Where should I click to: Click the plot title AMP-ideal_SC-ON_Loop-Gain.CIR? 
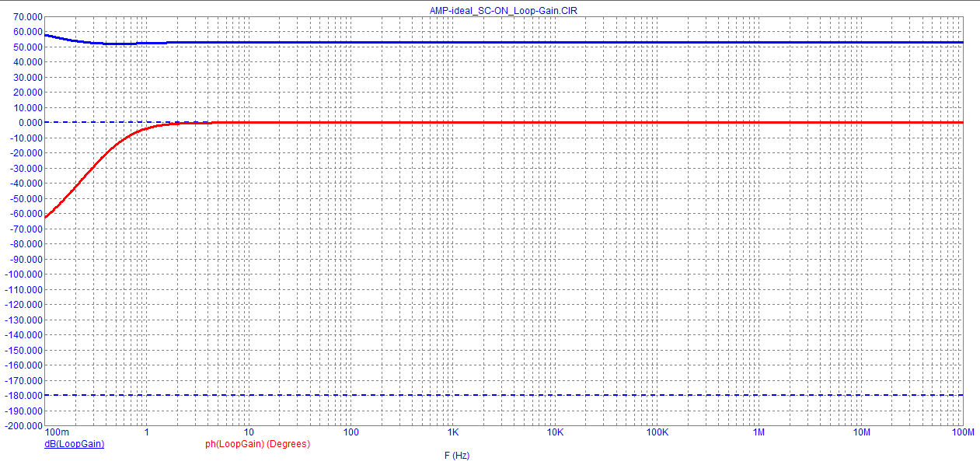(503, 10)
